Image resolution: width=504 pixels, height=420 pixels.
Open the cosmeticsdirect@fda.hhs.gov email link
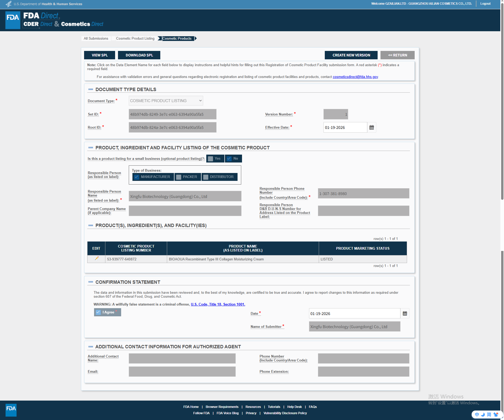[355, 77]
